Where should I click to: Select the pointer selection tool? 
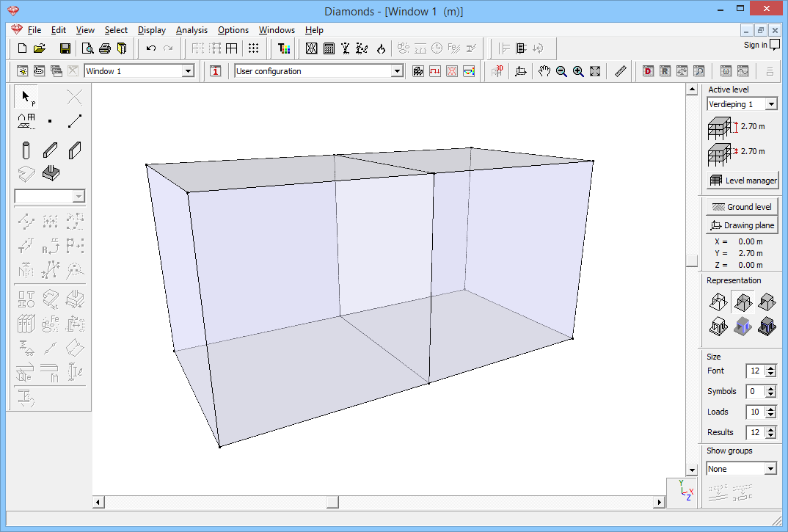click(x=26, y=97)
